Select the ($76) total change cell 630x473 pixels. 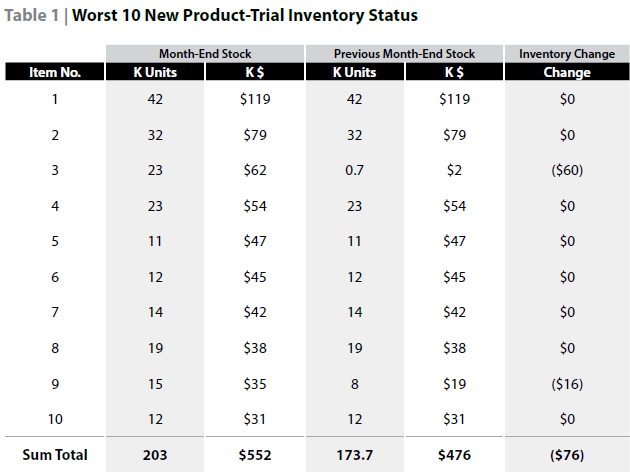(566, 455)
